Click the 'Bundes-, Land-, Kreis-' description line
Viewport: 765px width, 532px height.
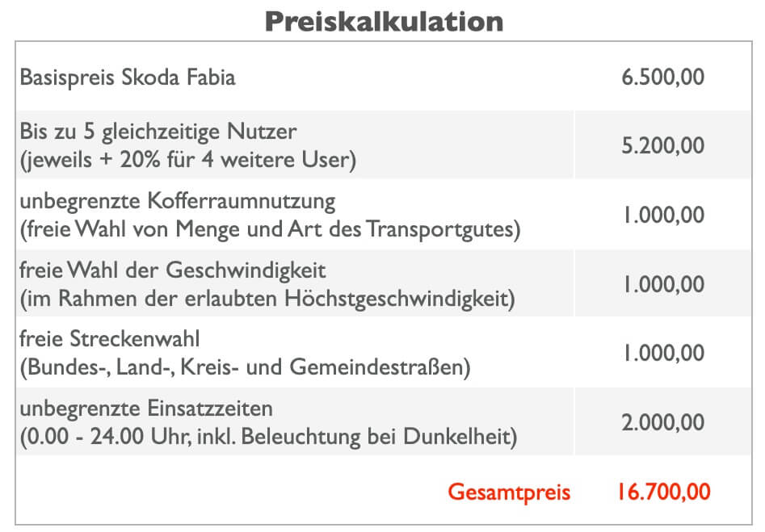[x=245, y=368]
